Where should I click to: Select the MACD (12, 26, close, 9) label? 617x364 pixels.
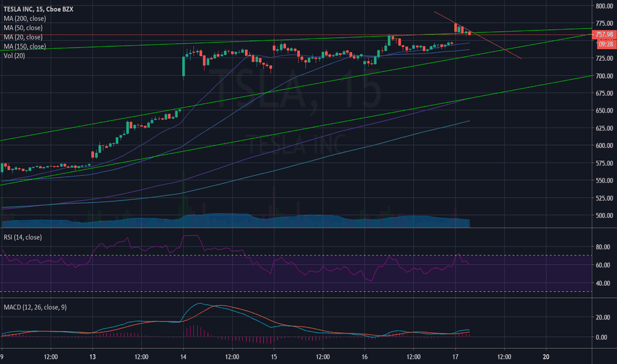point(35,307)
